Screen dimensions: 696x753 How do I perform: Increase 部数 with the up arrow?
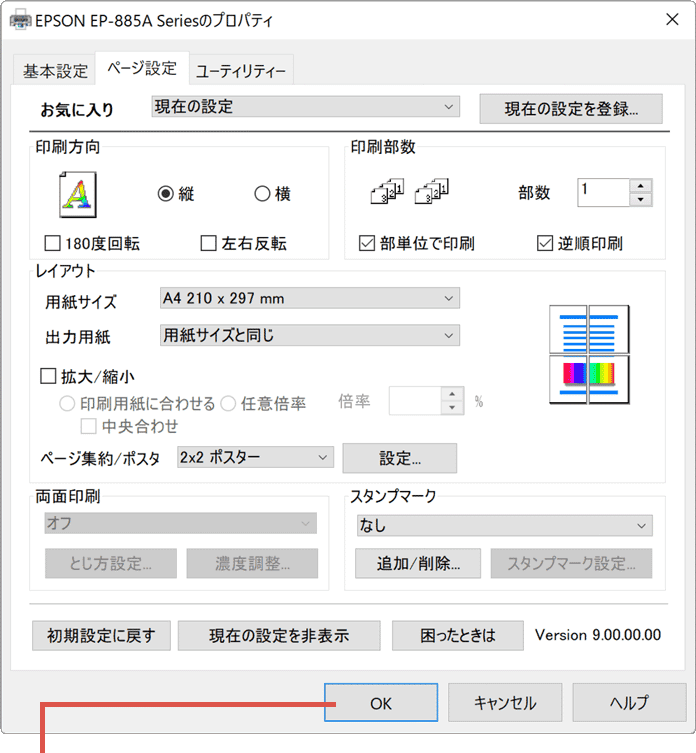pos(641,186)
